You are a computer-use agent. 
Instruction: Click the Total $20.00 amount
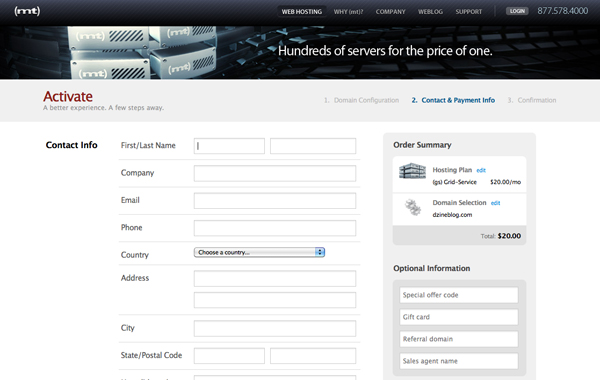pyautogui.click(x=509, y=236)
